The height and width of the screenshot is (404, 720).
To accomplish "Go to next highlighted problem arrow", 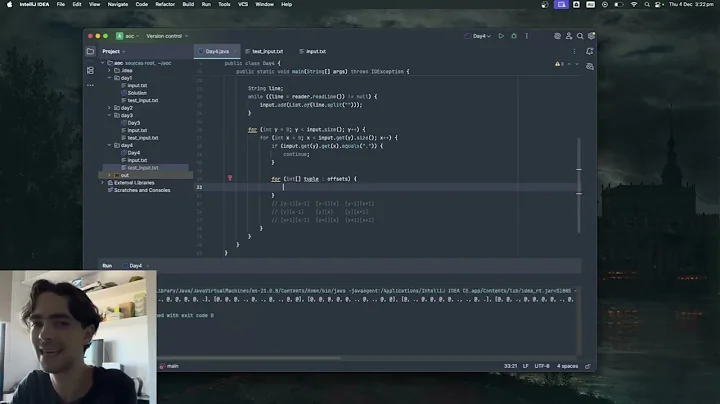I will tap(577, 64).
